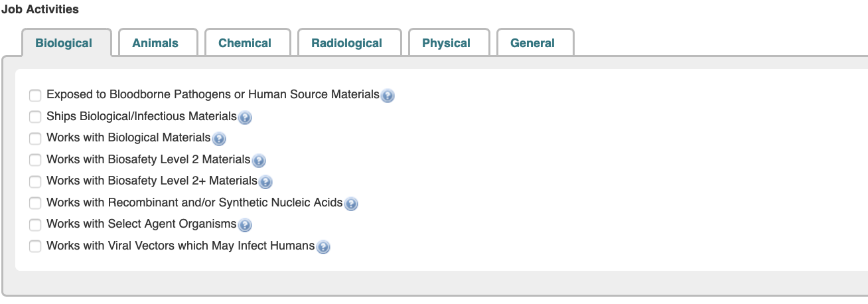Image resolution: width=868 pixels, height=304 pixels.
Task: Check Exposed to Bloodborne Pathogens checkbox
Action: [35, 96]
